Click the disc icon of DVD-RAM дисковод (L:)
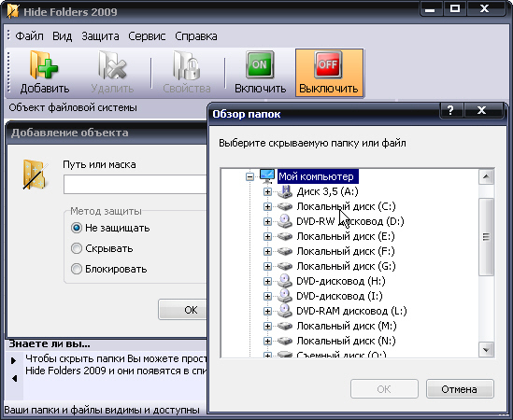513x420 pixels. tap(285, 311)
